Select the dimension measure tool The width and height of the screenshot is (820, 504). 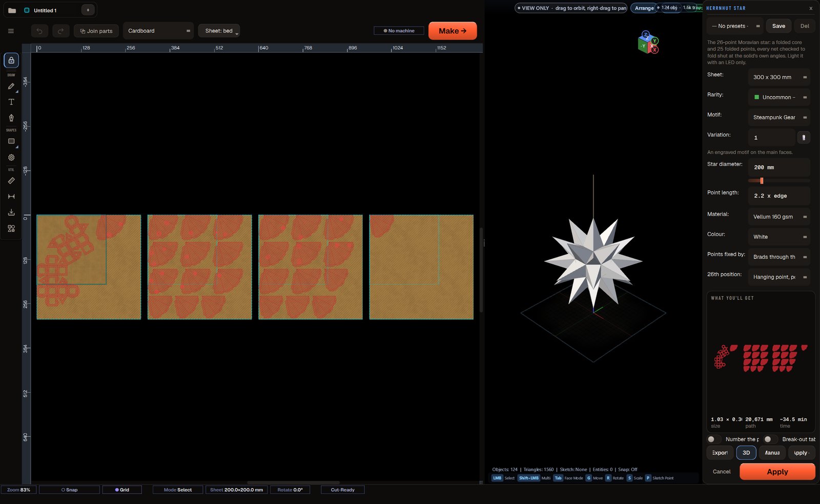11,197
